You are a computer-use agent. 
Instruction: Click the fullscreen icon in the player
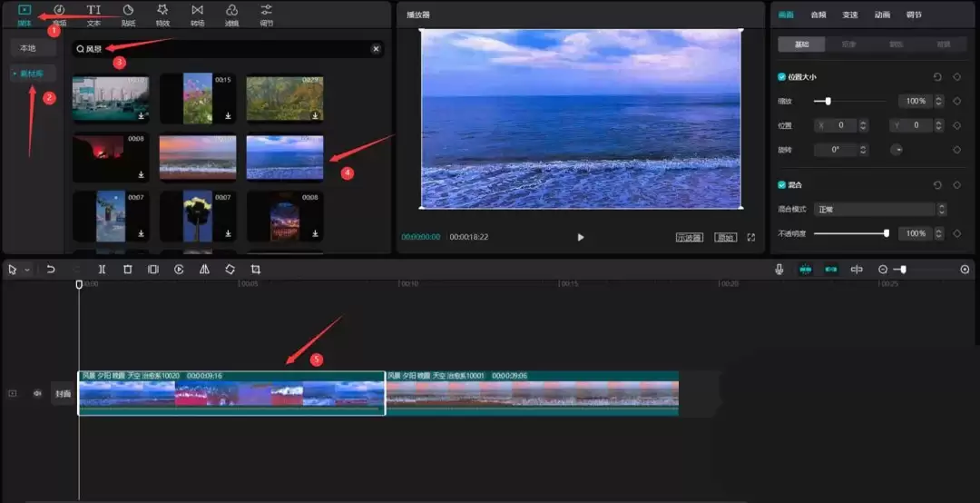(x=750, y=237)
